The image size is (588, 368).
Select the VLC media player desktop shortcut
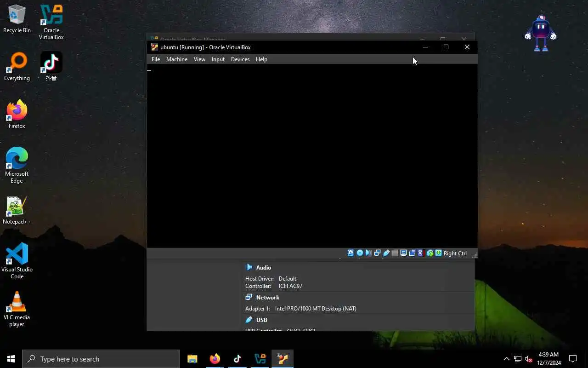[x=17, y=309]
